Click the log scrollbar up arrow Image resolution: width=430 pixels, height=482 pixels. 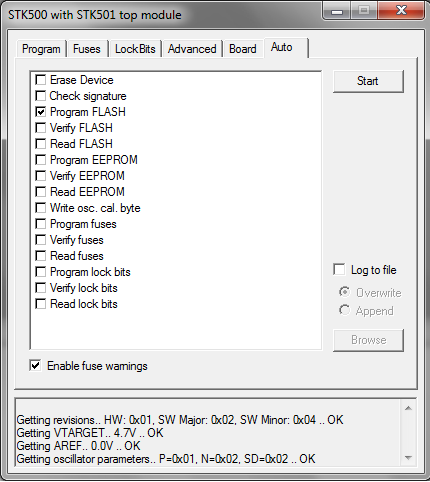(x=408, y=408)
